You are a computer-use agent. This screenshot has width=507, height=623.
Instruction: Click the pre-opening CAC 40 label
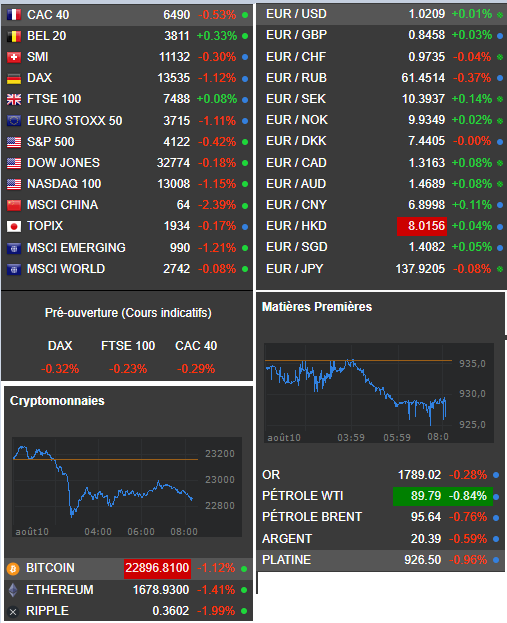point(196,346)
